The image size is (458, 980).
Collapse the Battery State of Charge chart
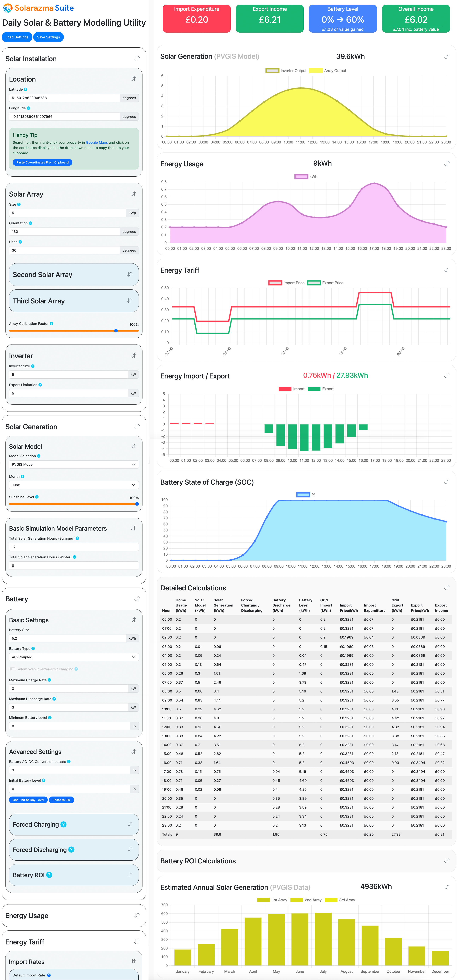click(x=447, y=482)
